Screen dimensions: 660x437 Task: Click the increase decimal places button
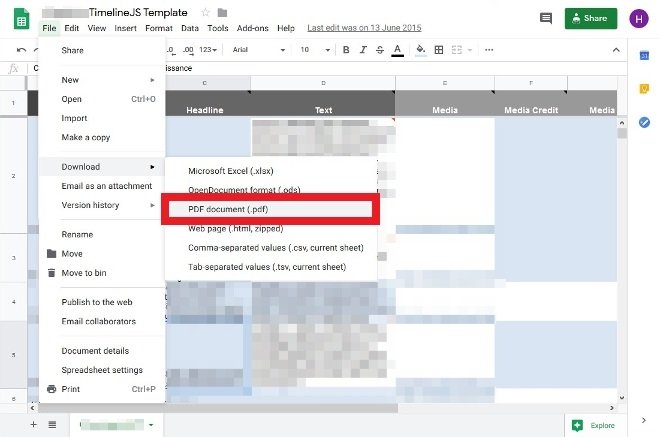point(188,50)
